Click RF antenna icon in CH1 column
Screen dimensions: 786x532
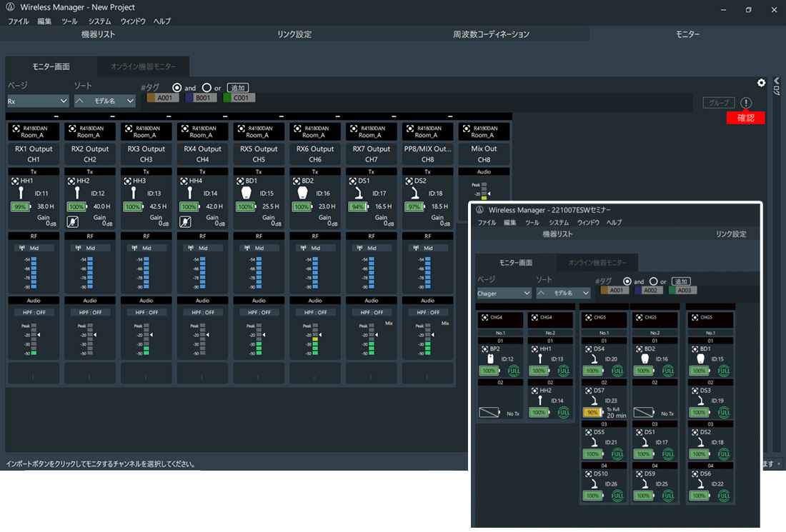pyautogui.click(x=22, y=248)
